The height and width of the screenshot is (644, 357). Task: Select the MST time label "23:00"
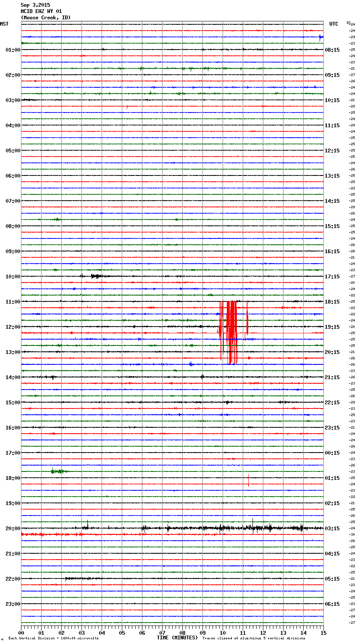(x=13, y=604)
